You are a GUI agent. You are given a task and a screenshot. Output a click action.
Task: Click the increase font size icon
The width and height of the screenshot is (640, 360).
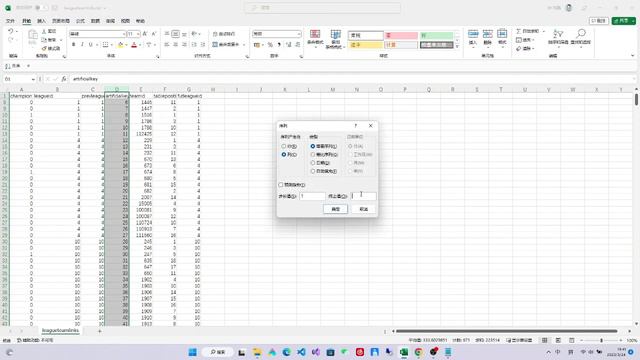[x=145, y=34]
